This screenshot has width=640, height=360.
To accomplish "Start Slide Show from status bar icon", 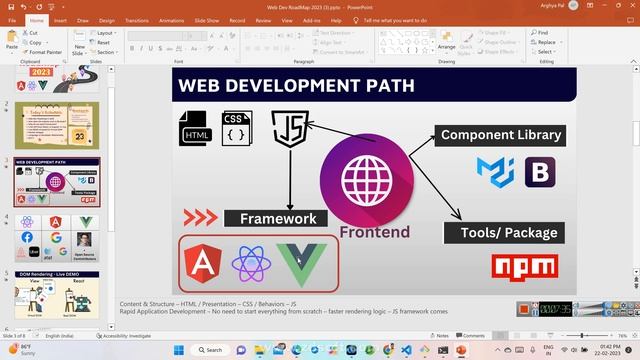I will pyautogui.click(x=550, y=336).
